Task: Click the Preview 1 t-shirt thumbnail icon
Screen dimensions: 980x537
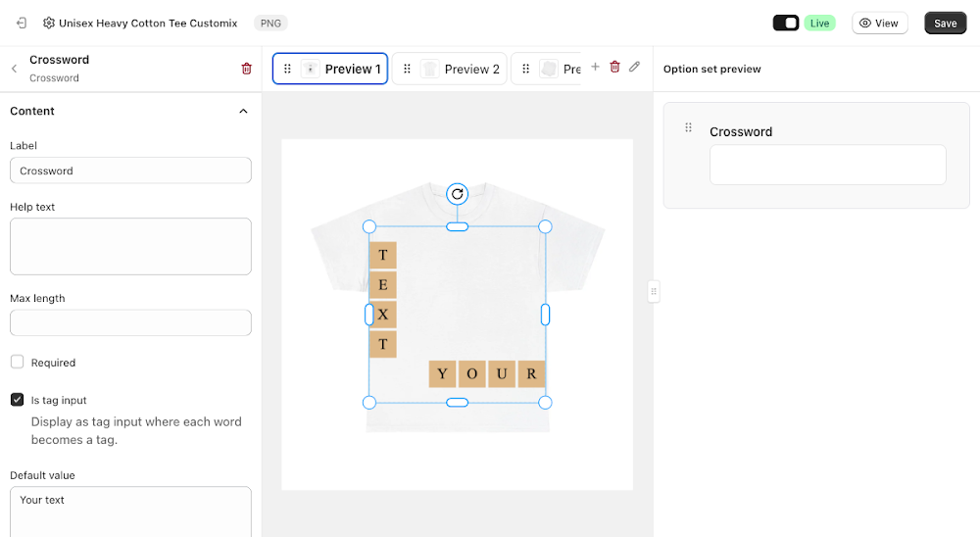Action: pos(310,69)
